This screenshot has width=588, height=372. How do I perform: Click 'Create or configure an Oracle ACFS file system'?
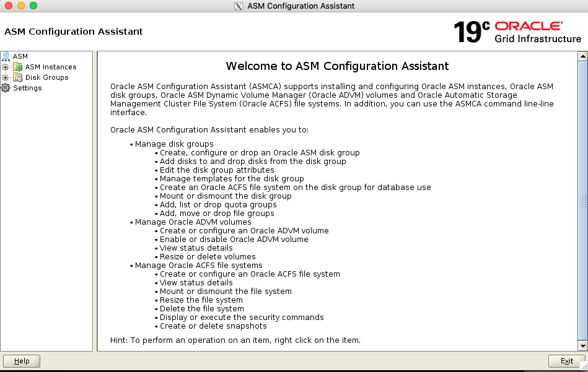(250, 274)
